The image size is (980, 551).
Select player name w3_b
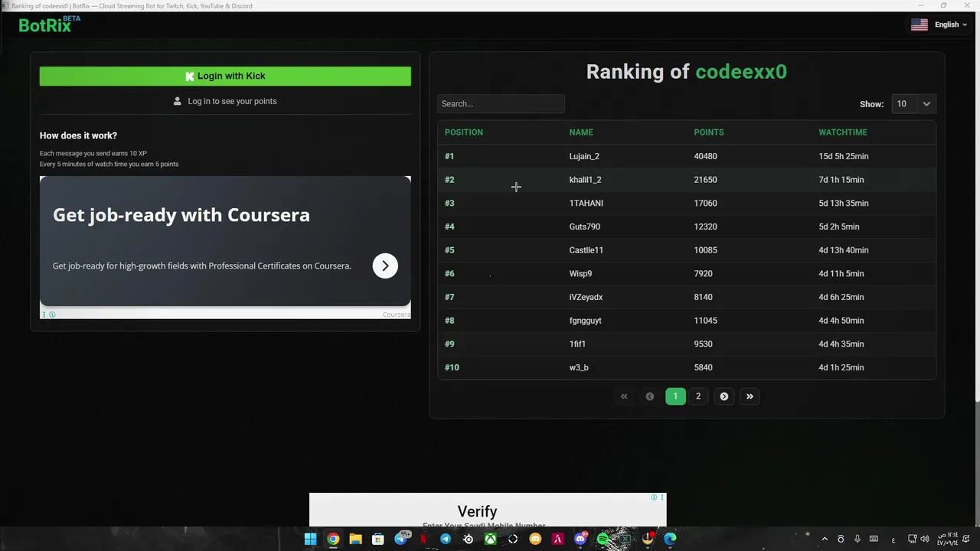(x=579, y=367)
